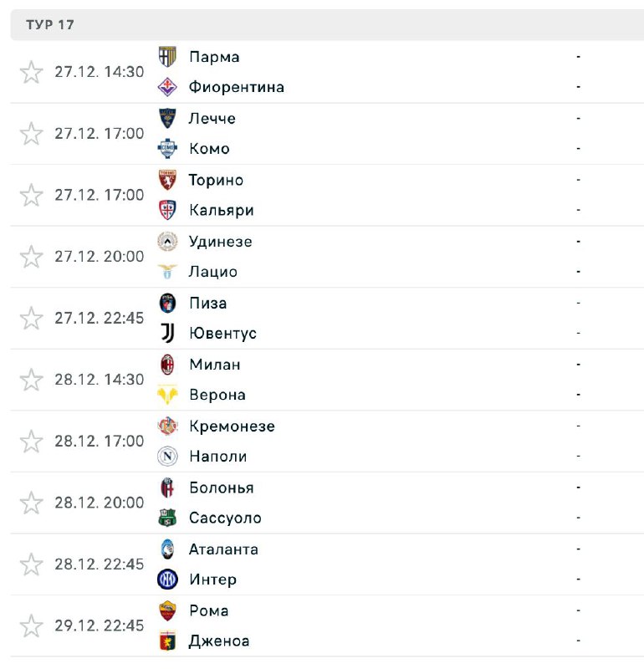The image size is (644, 669).
Task: Click the Napoli club badge
Action: [167, 457]
